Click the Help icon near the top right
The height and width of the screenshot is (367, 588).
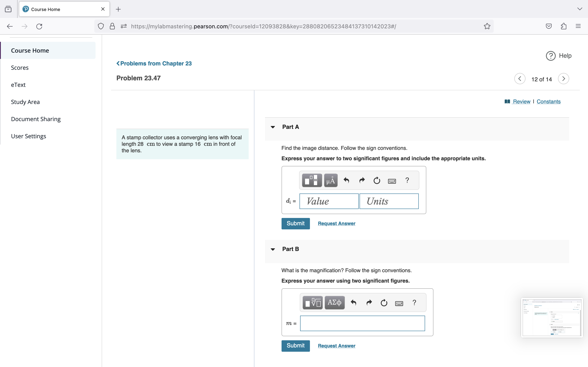[x=551, y=56]
